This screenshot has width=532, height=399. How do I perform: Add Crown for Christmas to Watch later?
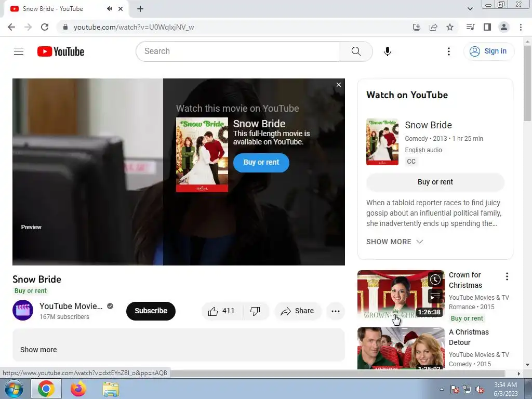click(435, 280)
